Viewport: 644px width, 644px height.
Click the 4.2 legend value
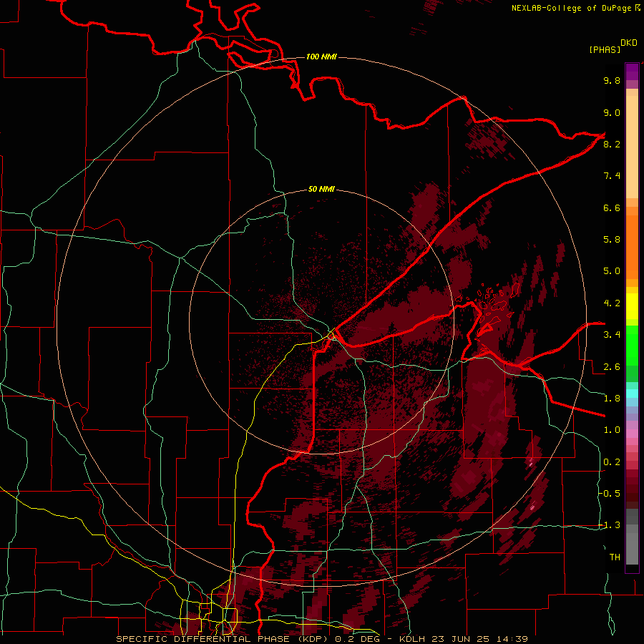coord(612,303)
